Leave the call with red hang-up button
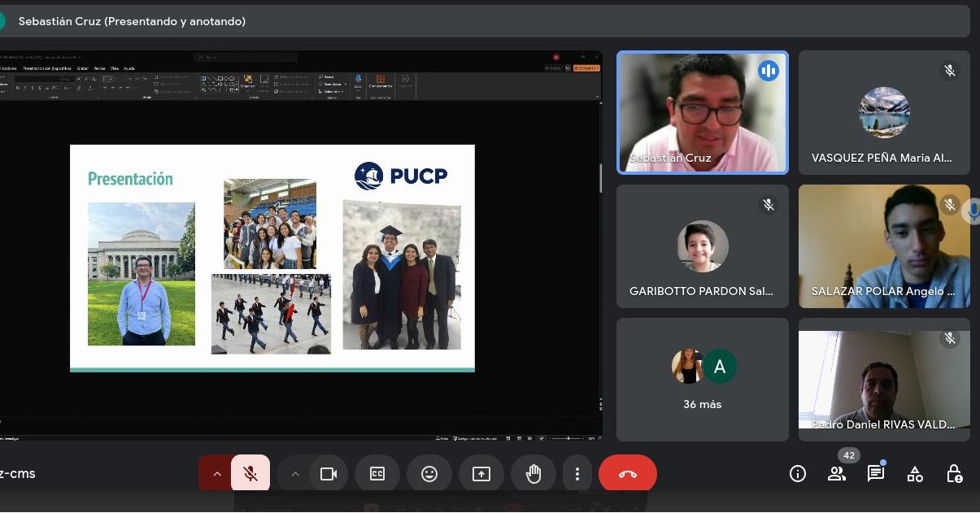 tap(627, 474)
